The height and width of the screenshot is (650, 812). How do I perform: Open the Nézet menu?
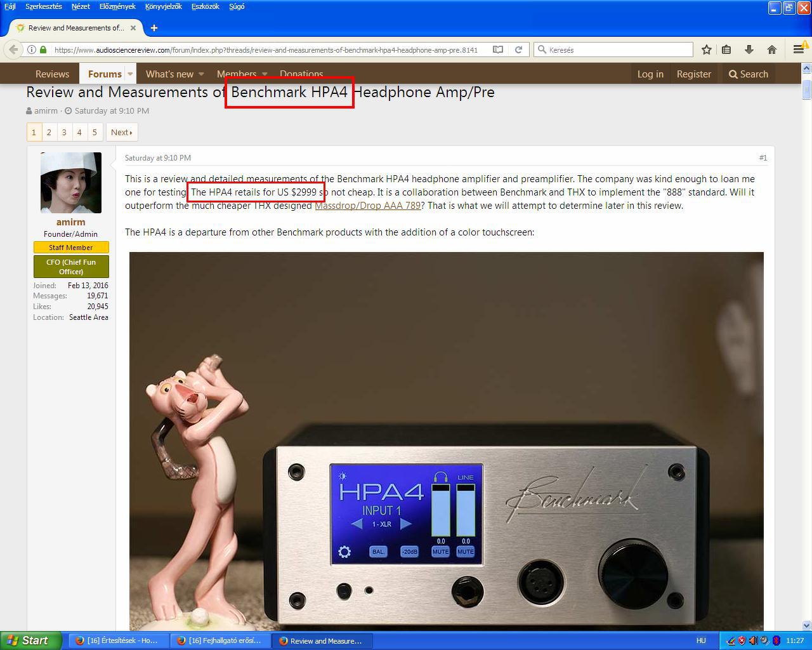pos(81,6)
